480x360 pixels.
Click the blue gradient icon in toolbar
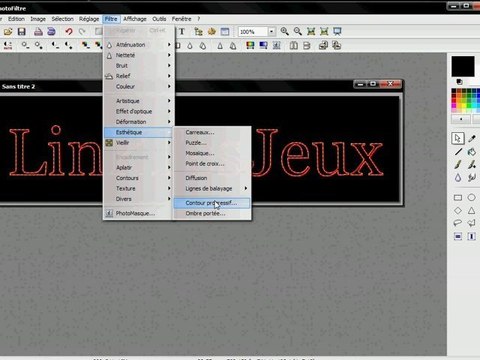(263, 45)
